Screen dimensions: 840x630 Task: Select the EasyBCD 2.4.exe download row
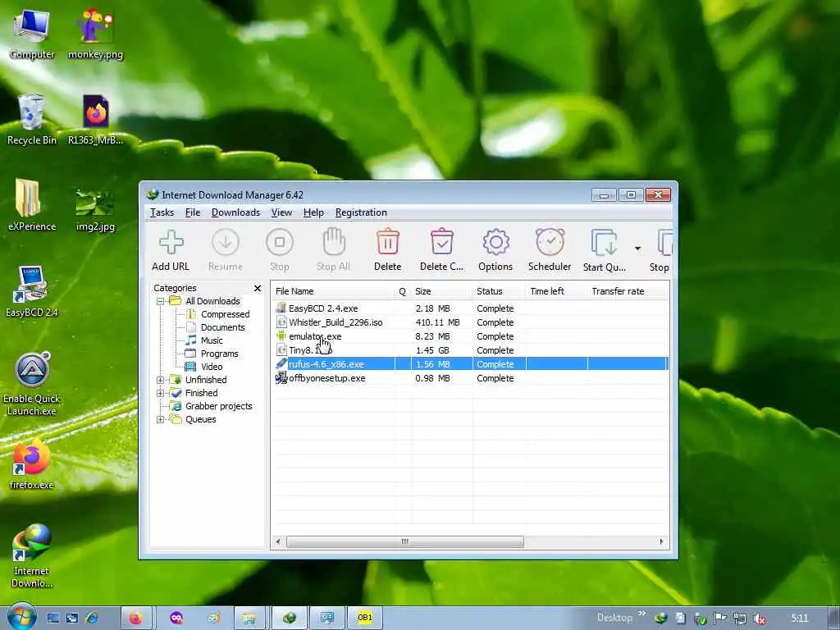470,308
